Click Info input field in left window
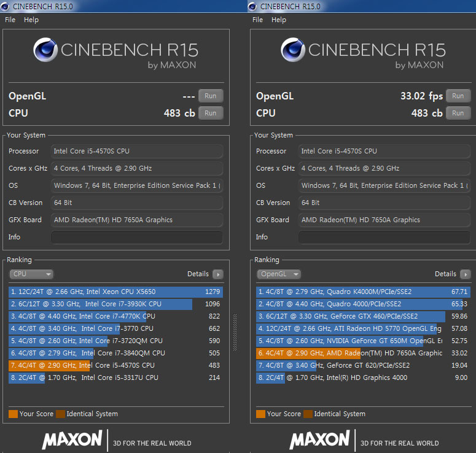 coord(137,237)
